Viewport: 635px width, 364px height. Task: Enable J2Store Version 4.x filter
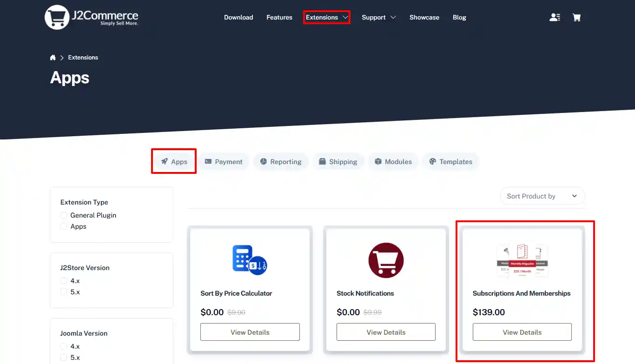click(64, 281)
